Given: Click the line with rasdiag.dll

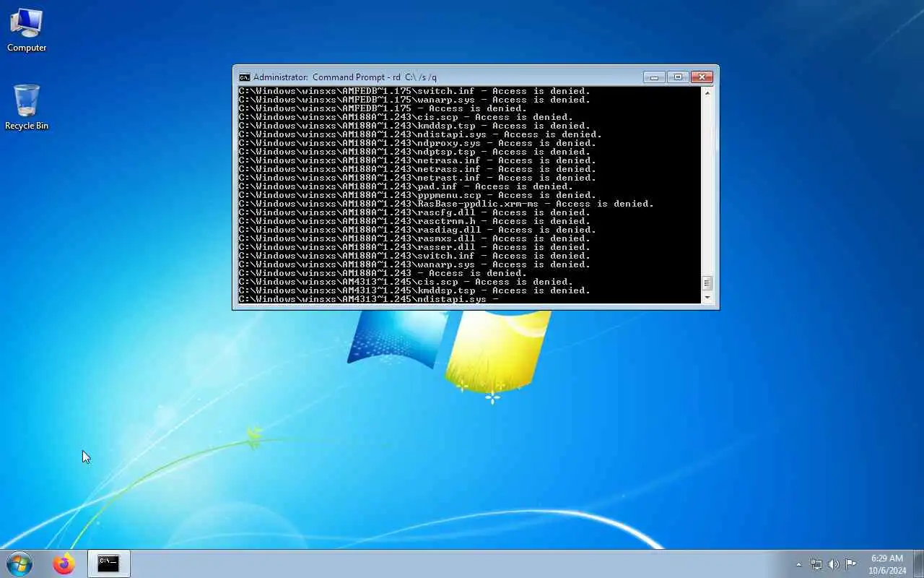Looking at the screenshot, I should tap(417, 230).
